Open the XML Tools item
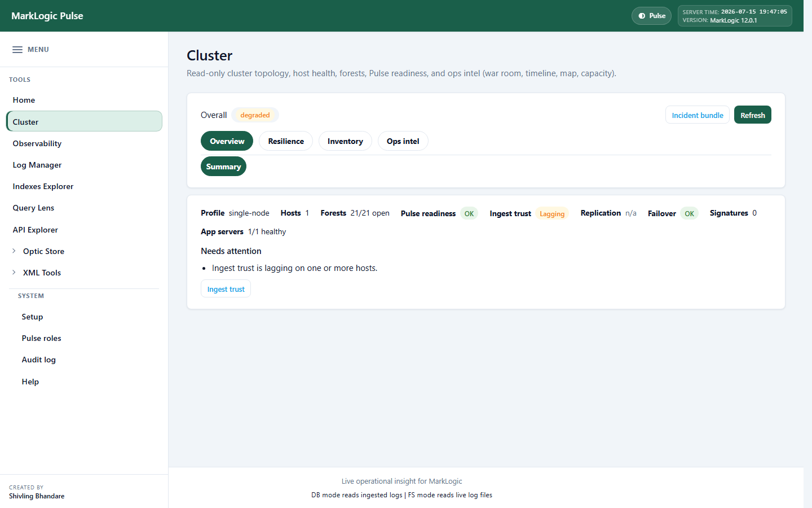 pyautogui.click(x=42, y=273)
